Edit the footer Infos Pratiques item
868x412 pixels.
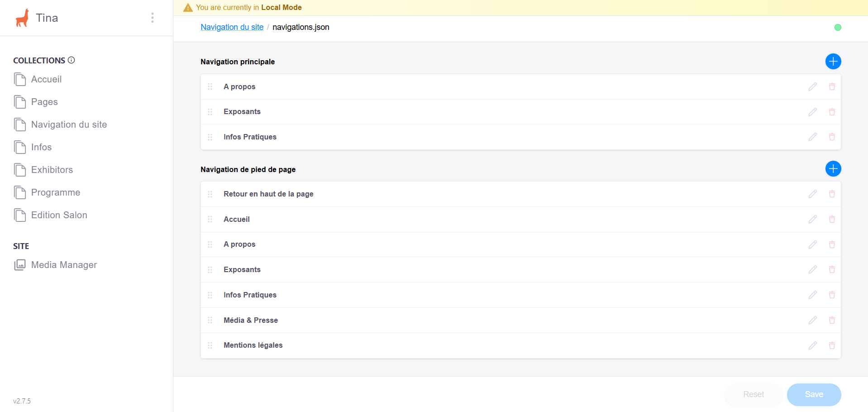(812, 295)
